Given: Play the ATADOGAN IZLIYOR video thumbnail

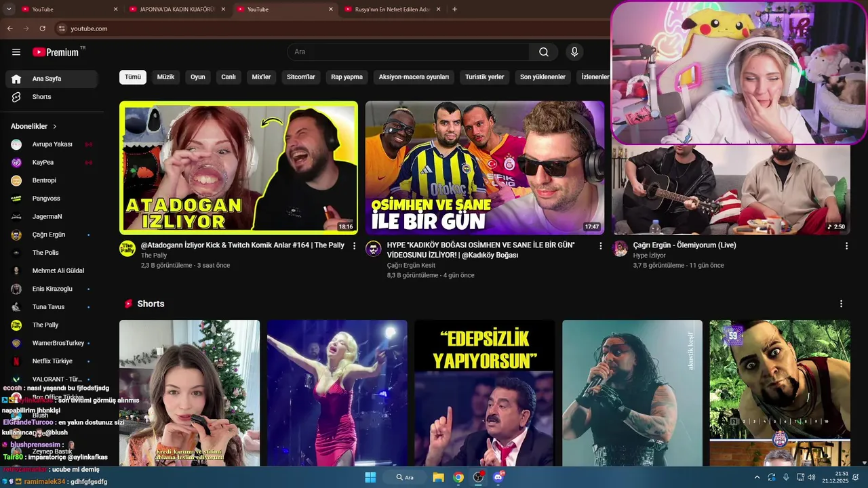Looking at the screenshot, I should tap(239, 168).
